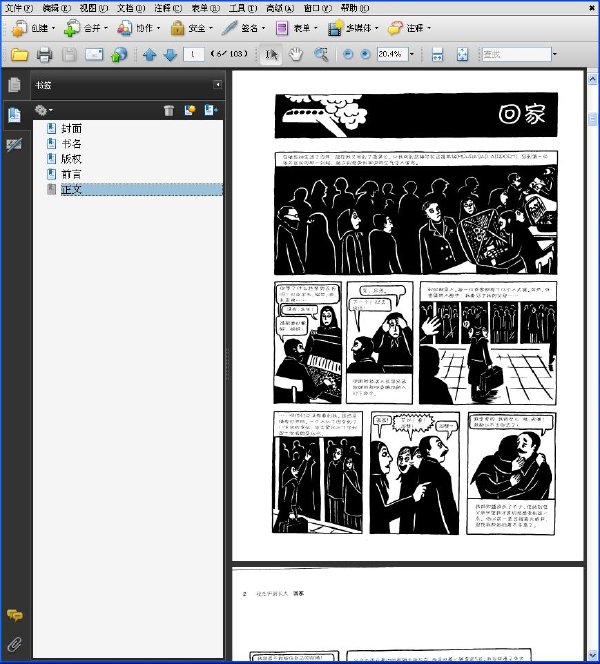This screenshot has height=664, width=600.
Task: Open the 协作 (Collaborate) dropdown
Action: [138, 28]
